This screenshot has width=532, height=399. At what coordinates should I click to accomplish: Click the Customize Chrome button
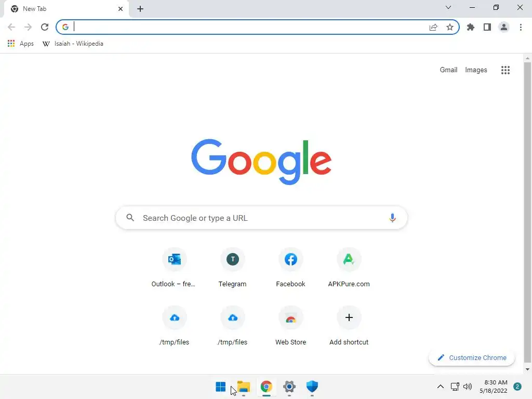point(472,357)
